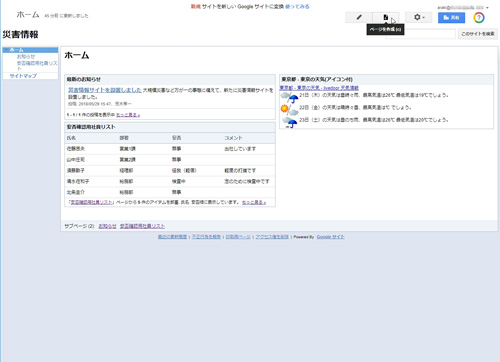Click the 出社しています comment cell

[x=240, y=149]
